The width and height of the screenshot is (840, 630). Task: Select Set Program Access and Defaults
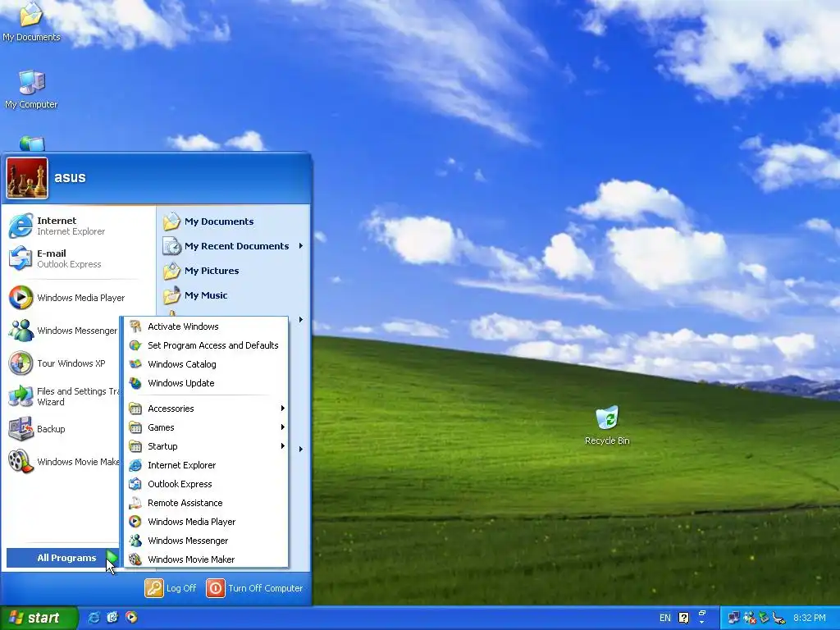pos(206,345)
